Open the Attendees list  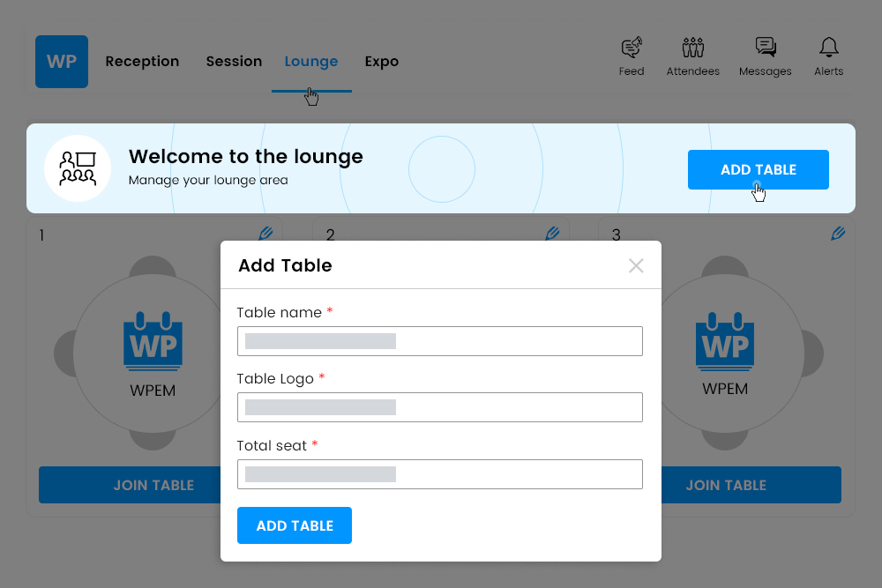pos(693,55)
